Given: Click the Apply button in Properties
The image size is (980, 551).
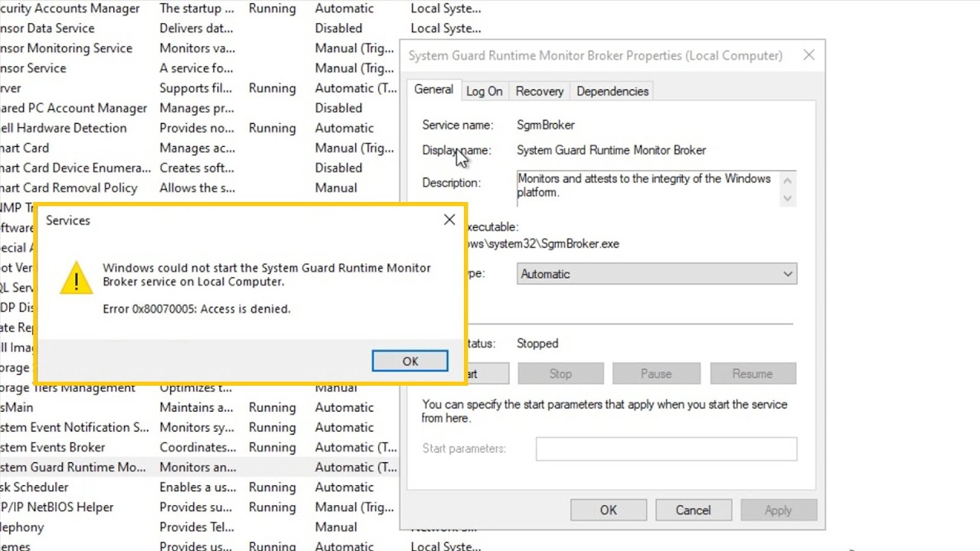Looking at the screenshot, I should point(778,510).
